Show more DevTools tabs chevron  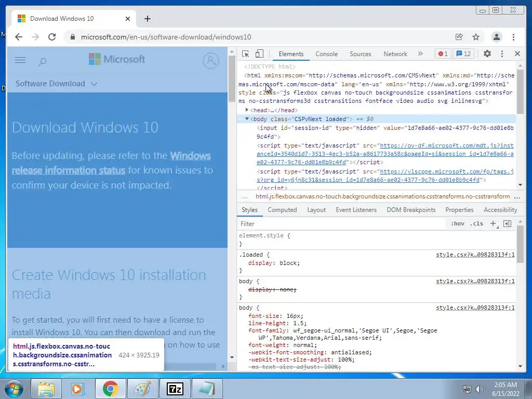[x=420, y=54]
